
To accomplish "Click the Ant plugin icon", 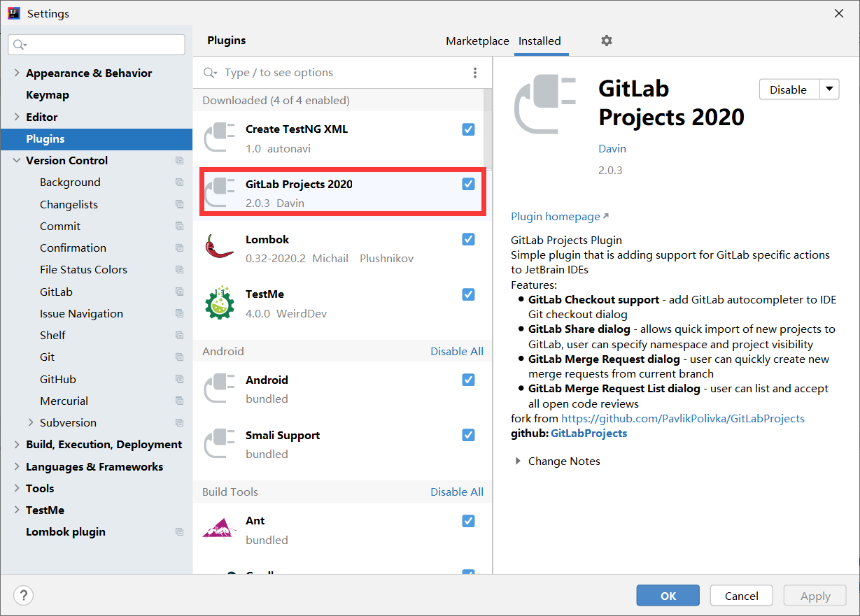I will click(x=219, y=529).
